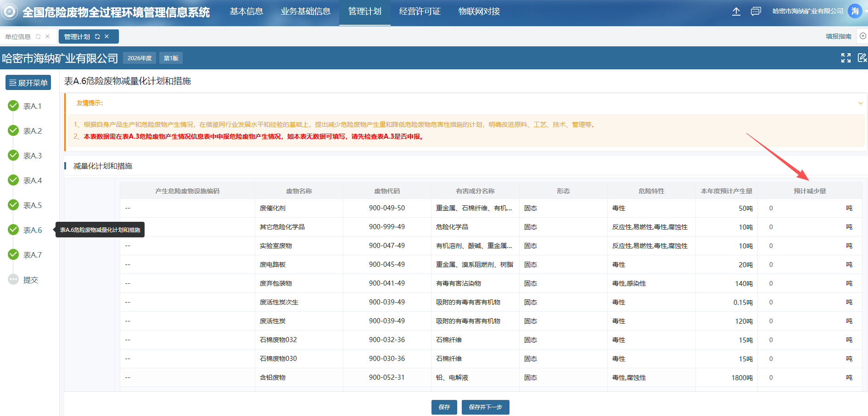The width and height of the screenshot is (868, 416).
Task: Click the 展开菜单 expand menu button
Action: pyautogui.click(x=28, y=83)
